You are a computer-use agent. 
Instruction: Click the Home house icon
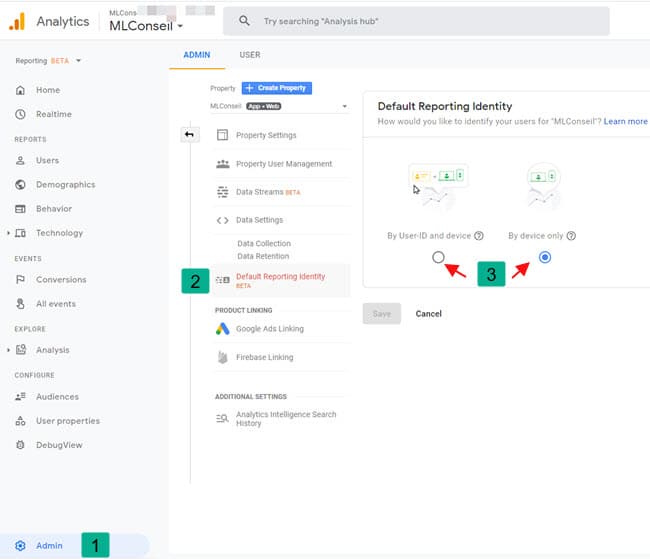(x=20, y=90)
